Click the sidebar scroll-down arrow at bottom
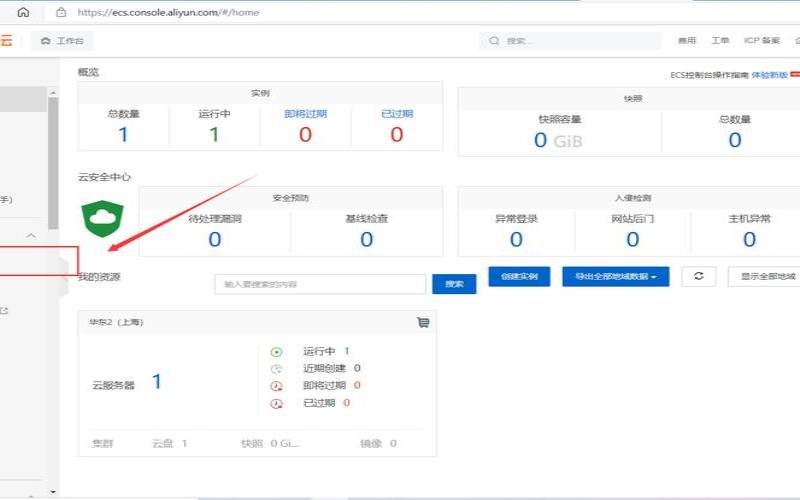 tap(53, 492)
